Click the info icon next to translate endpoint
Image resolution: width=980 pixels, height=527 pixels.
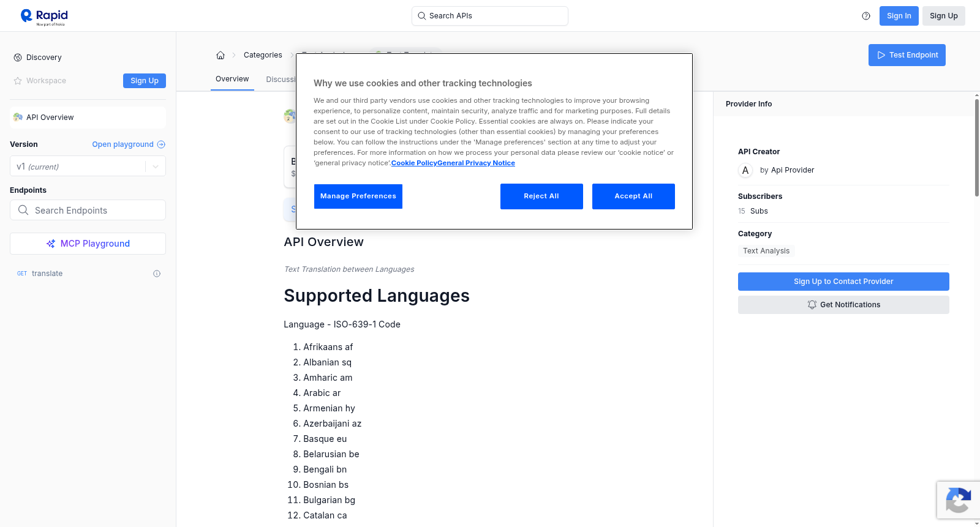(x=157, y=274)
